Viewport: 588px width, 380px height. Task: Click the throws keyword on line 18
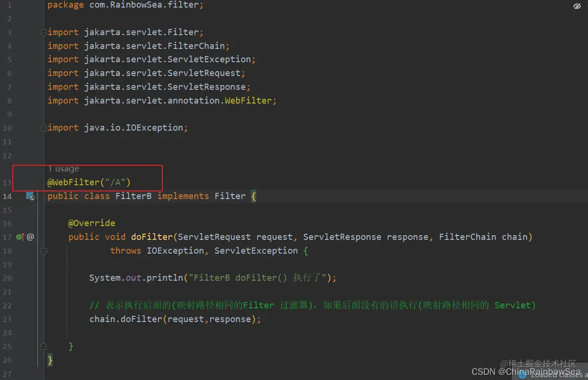point(126,250)
